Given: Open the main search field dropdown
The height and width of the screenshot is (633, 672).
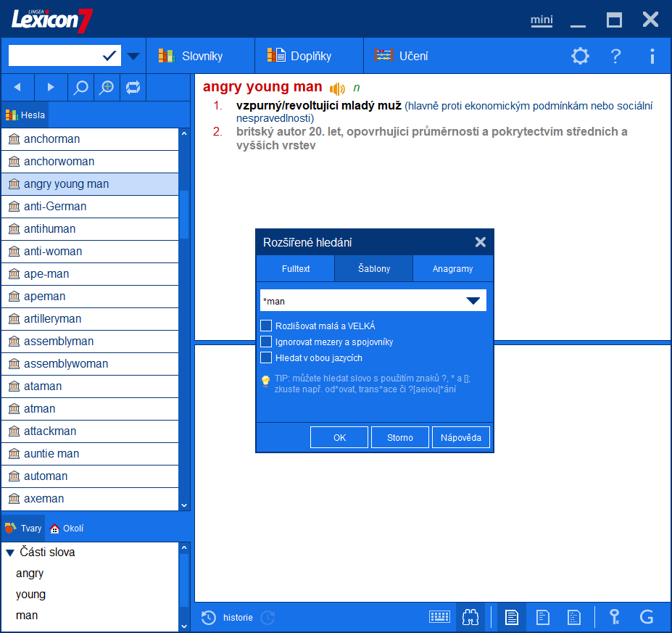Looking at the screenshot, I should coord(133,55).
